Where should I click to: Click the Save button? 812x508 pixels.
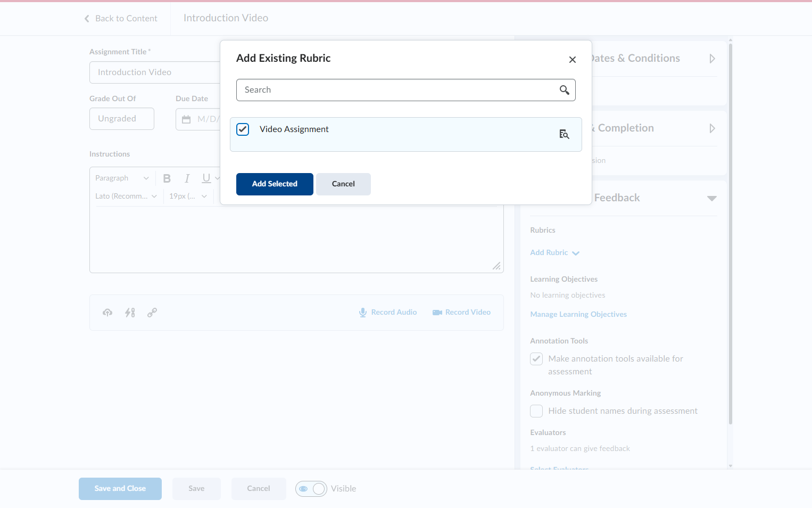pos(196,489)
